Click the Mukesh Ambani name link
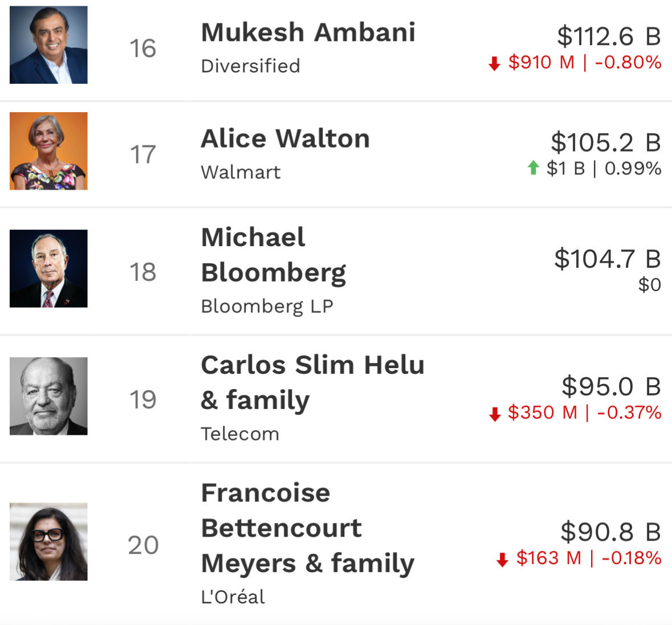The image size is (672, 625). tap(308, 32)
